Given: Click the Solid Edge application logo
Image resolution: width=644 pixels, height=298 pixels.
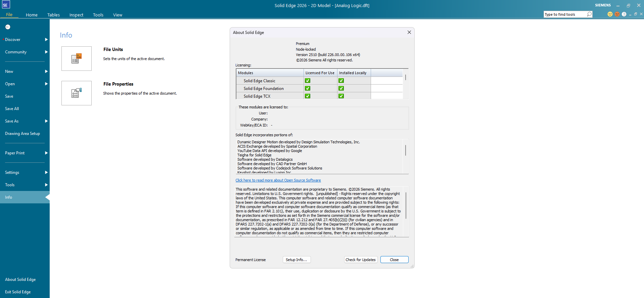Looking at the screenshot, I should coord(6,5).
